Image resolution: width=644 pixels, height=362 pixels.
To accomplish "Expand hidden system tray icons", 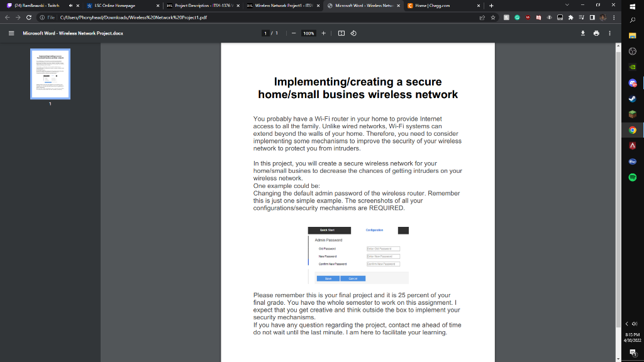I will [x=626, y=323].
